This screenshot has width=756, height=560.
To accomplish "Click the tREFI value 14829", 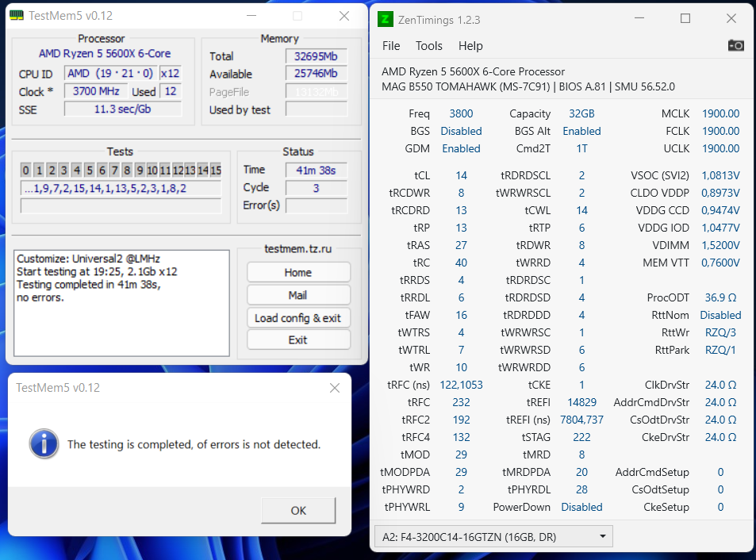I will (x=581, y=402).
